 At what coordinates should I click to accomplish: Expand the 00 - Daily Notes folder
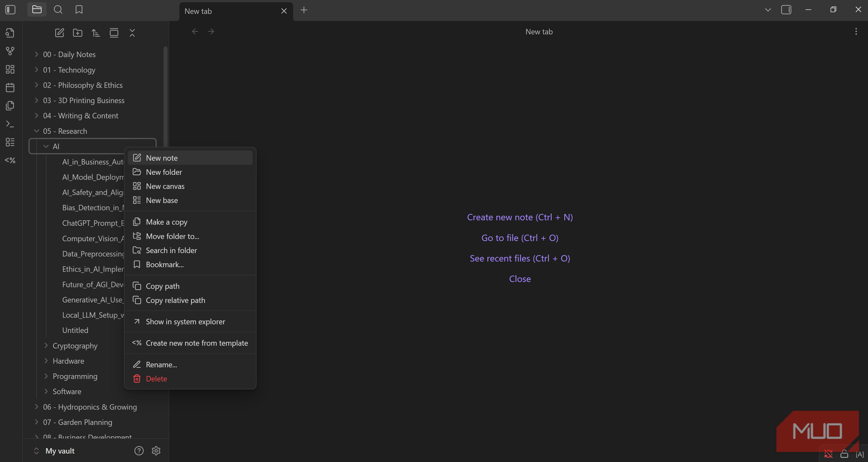point(36,54)
